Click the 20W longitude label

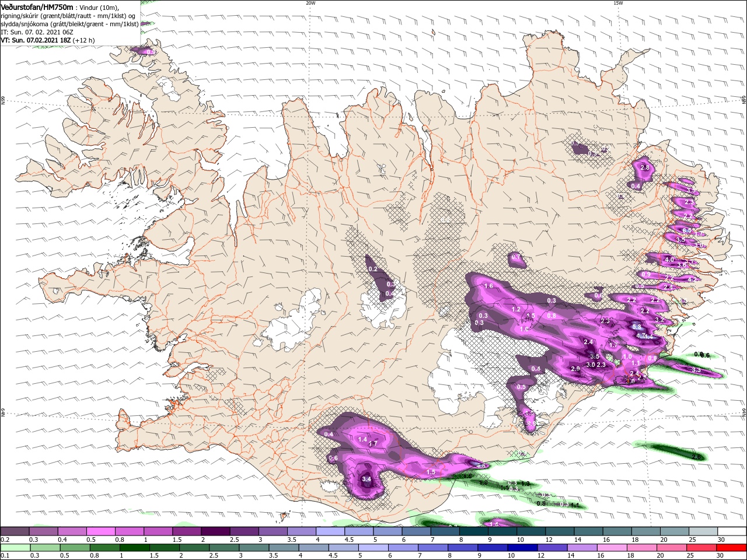click(x=310, y=3)
